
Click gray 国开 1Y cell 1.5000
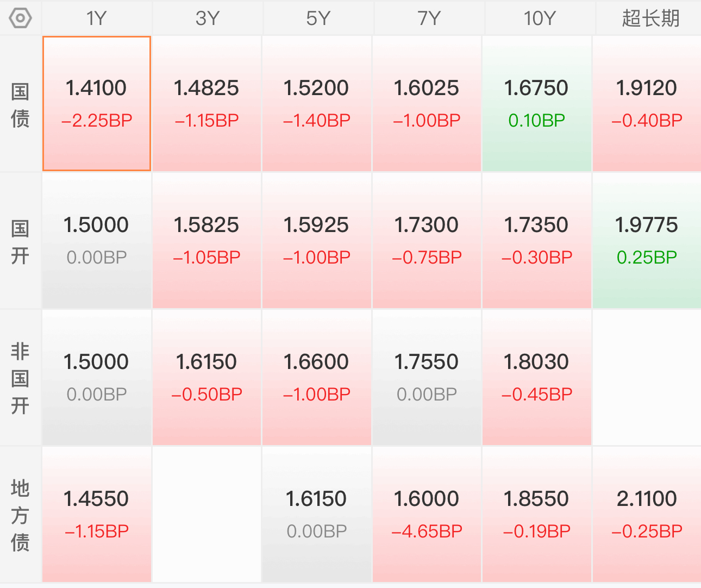pyautogui.click(x=97, y=241)
